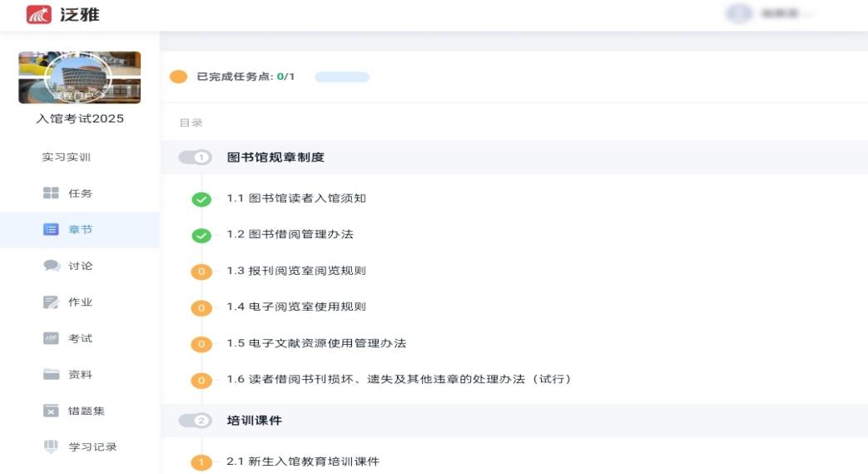
Task: Open 1.6 读者借阅书刊损坏 处理办法 chapter
Action: tap(399, 379)
